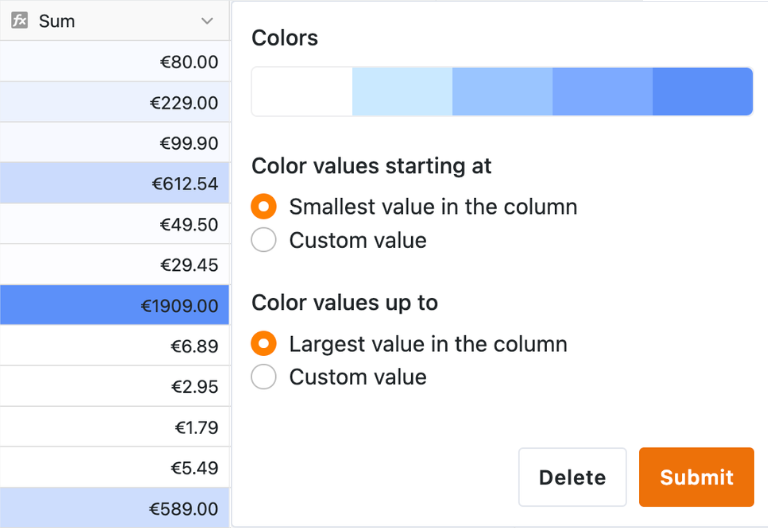Pick the white color swatch
The height and width of the screenshot is (528, 768).
click(x=302, y=92)
